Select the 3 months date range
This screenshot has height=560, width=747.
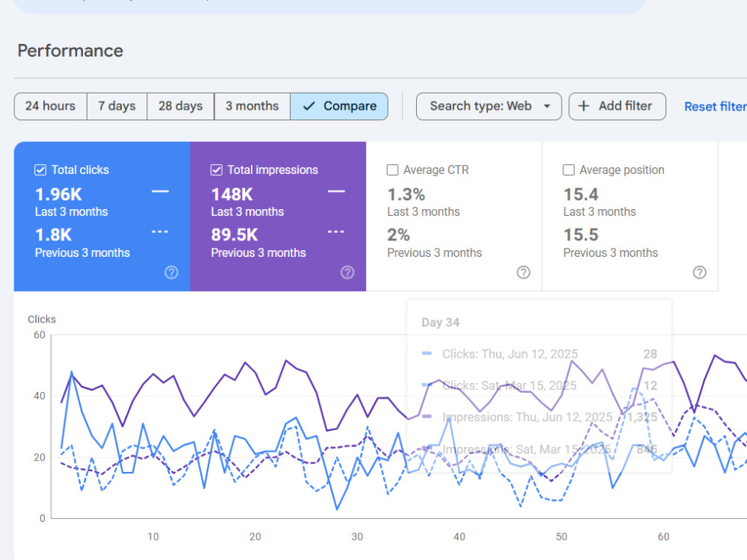pos(252,106)
